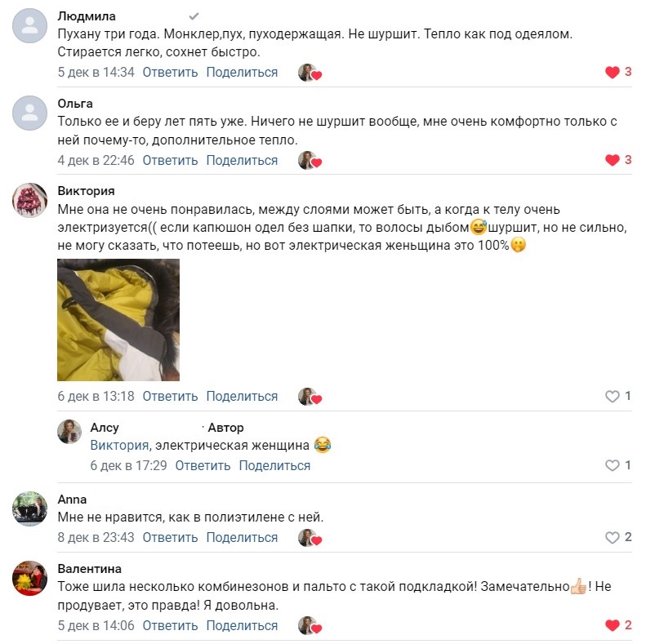View who liked Anna's comment avatar
Viewport: 655px width, 644px height.
click(x=310, y=538)
